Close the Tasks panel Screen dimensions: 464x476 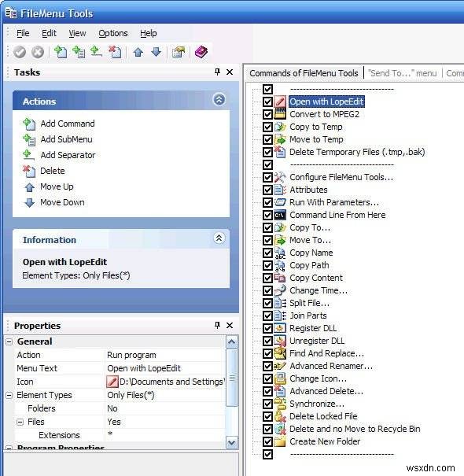(x=230, y=72)
